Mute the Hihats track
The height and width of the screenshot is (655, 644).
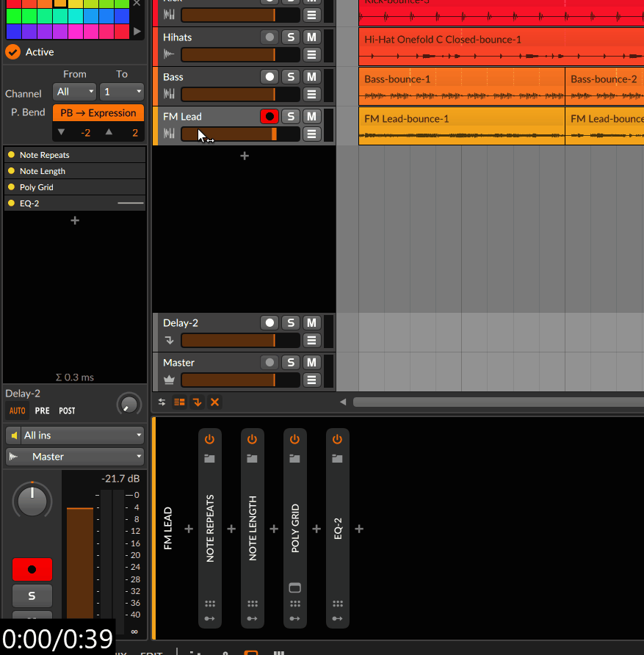tap(311, 37)
